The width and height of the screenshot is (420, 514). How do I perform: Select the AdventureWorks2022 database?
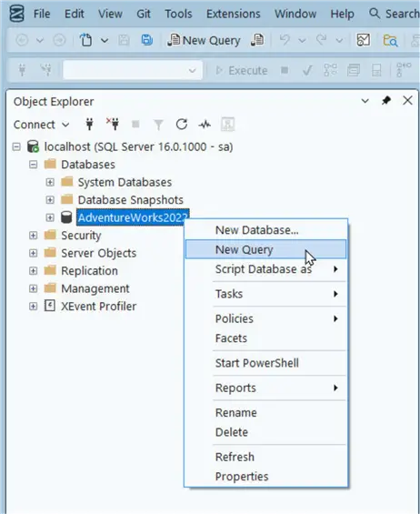133,217
